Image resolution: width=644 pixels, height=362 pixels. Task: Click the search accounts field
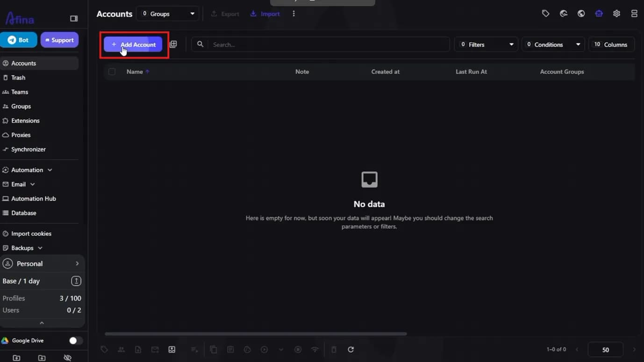coord(321,44)
